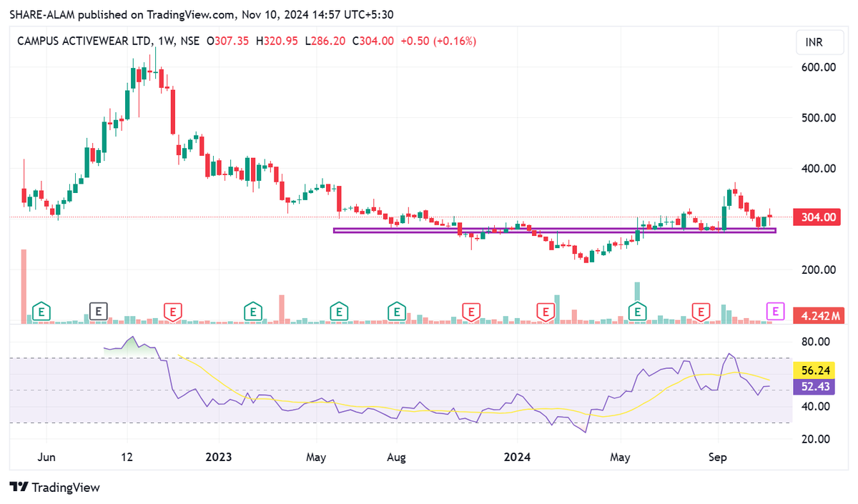Click the 600.00 price axis label

[x=819, y=67]
